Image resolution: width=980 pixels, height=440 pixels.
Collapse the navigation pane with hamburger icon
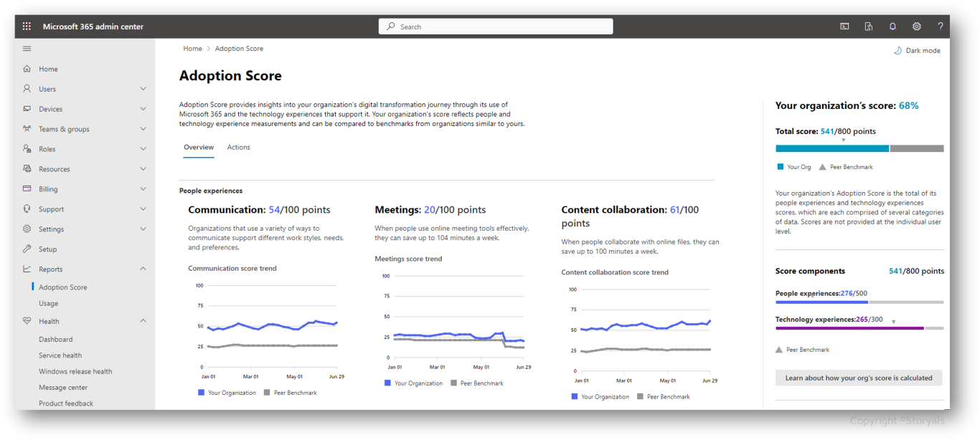click(27, 48)
